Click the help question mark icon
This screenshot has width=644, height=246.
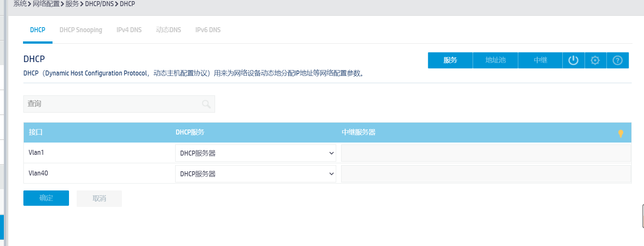tap(617, 61)
